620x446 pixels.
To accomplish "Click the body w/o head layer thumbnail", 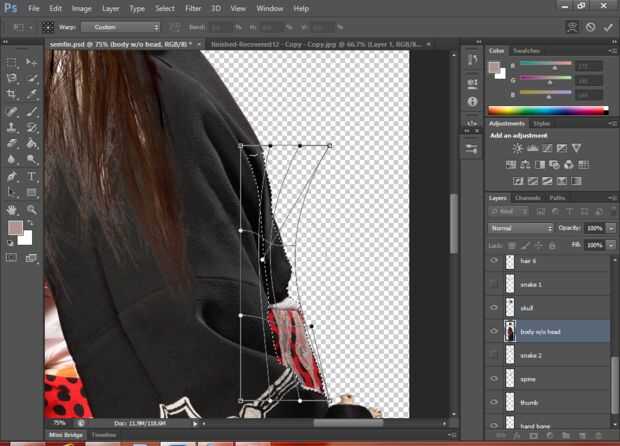I will point(510,331).
